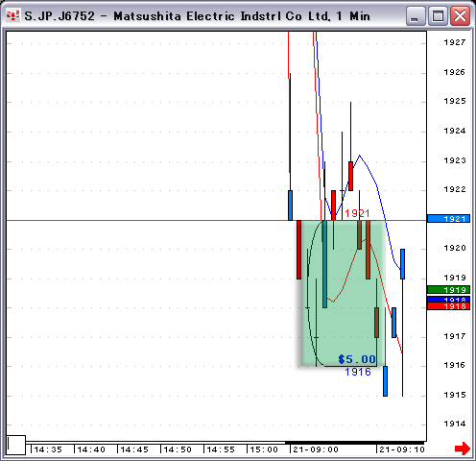The height and width of the screenshot is (461, 476).
Task: Close the Matsushita chart window
Action: point(460,15)
